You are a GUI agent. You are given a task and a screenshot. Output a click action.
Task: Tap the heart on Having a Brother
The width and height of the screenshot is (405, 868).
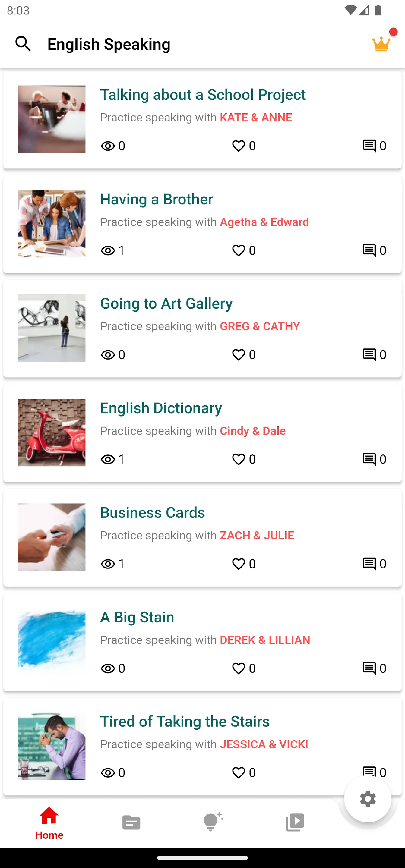[239, 250]
